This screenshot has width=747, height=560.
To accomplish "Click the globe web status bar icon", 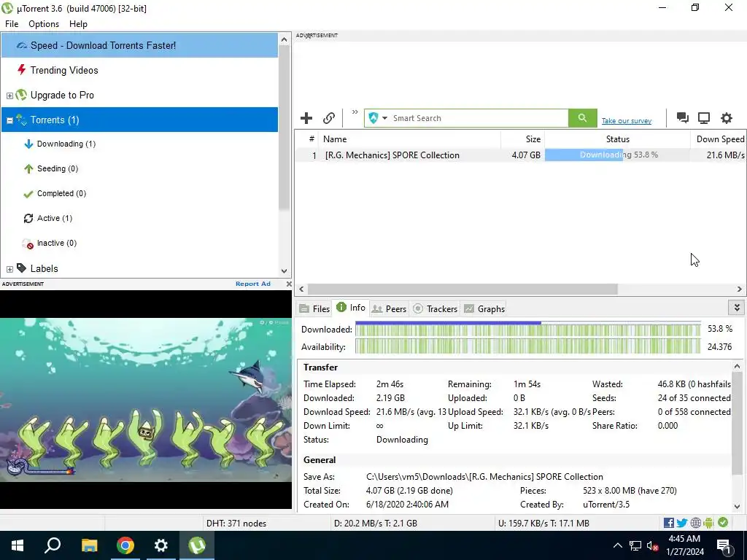I will point(695,523).
